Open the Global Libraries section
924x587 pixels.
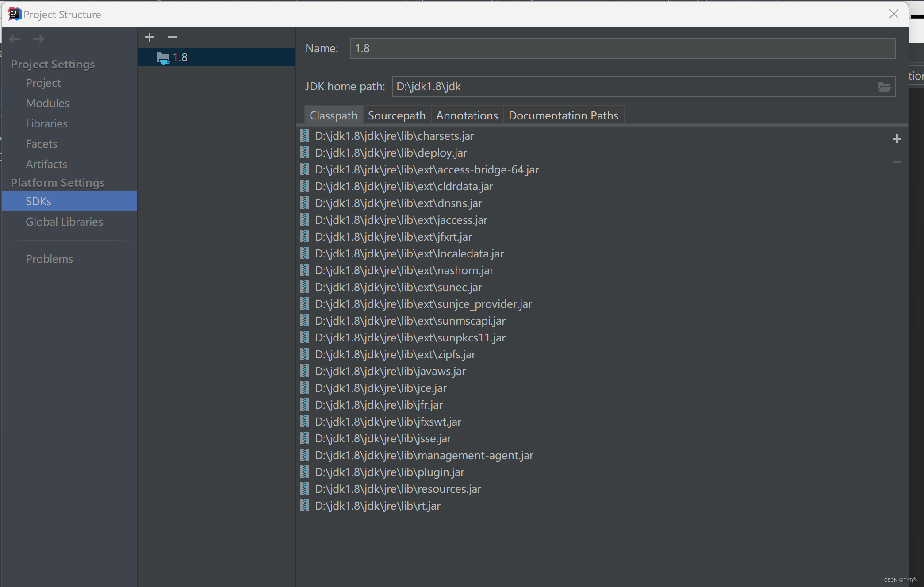pyautogui.click(x=64, y=222)
